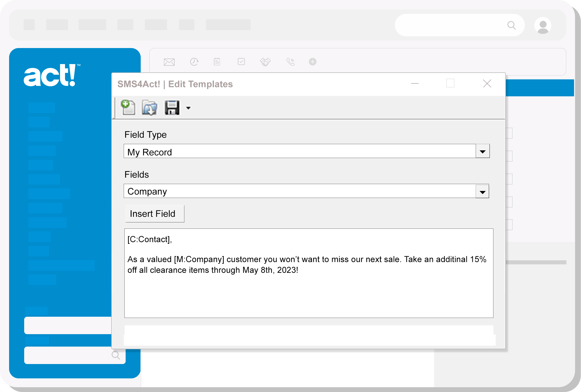This screenshot has width=581, height=392.
Task: Click the new template icon
Action: (x=128, y=107)
